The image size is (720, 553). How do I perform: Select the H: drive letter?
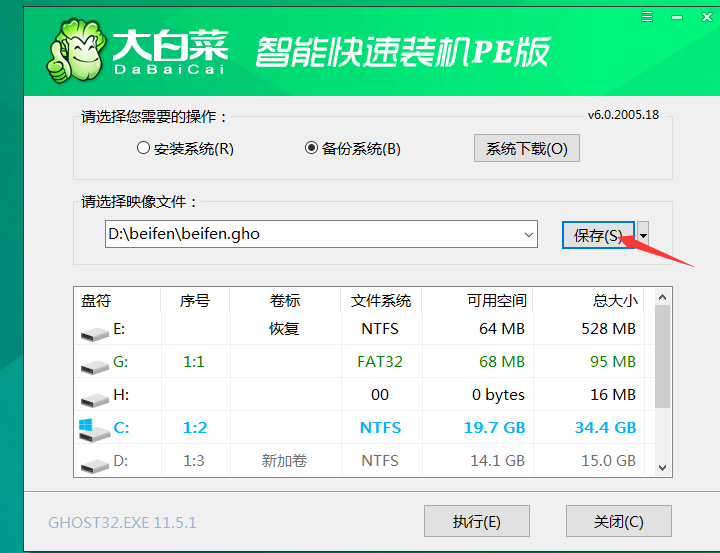(121, 395)
